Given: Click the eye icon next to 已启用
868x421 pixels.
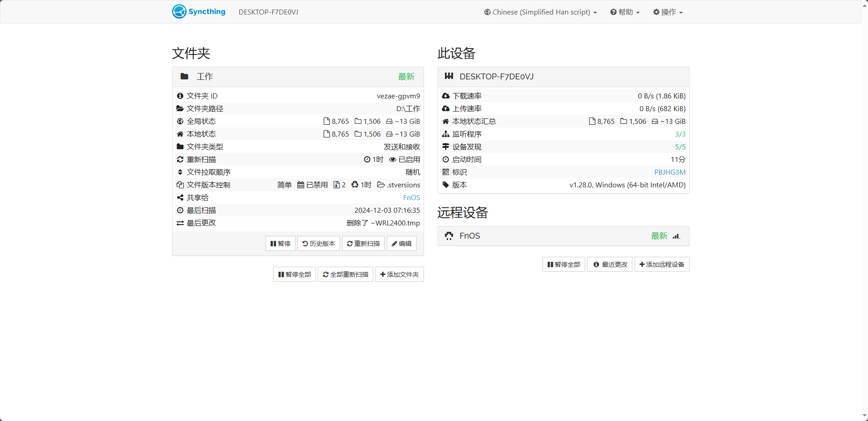Looking at the screenshot, I should [x=393, y=159].
